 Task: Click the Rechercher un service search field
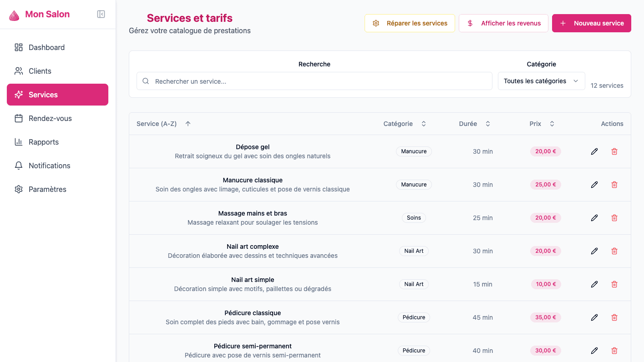pos(314,81)
